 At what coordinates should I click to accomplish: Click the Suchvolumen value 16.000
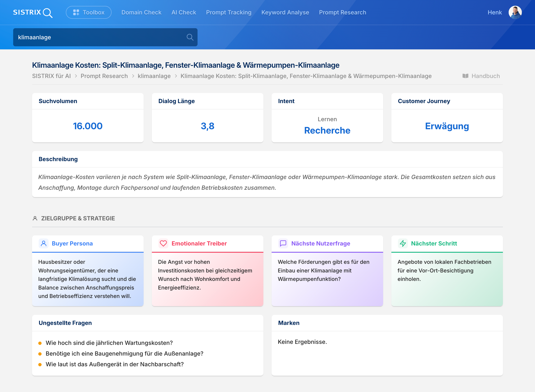(x=87, y=126)
